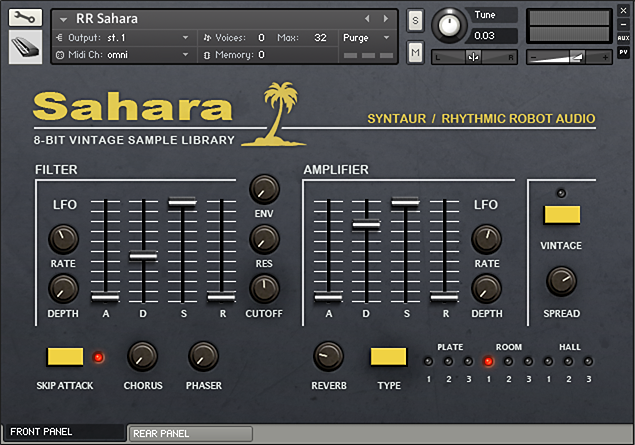Viewport: 635px width, 445px height.
Task: Toggle the PV button
Action: [x=623, y=52]
